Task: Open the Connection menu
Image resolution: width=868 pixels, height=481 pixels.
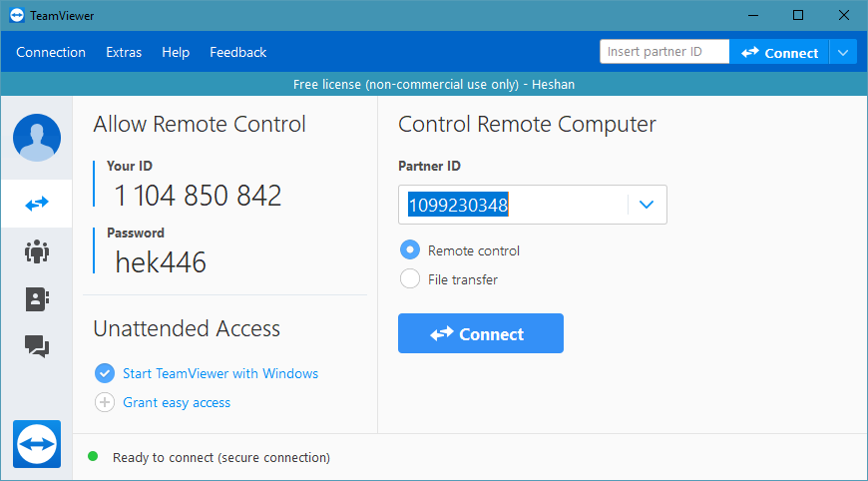Action: coord(51,53)
